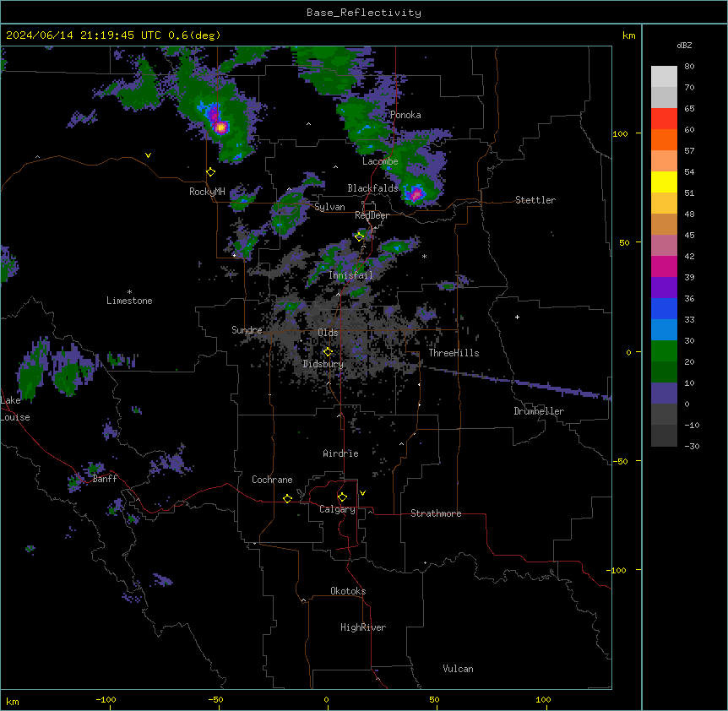Click the Calgary city label
Viewport: 728px width, 711px height.
(337, 509)
